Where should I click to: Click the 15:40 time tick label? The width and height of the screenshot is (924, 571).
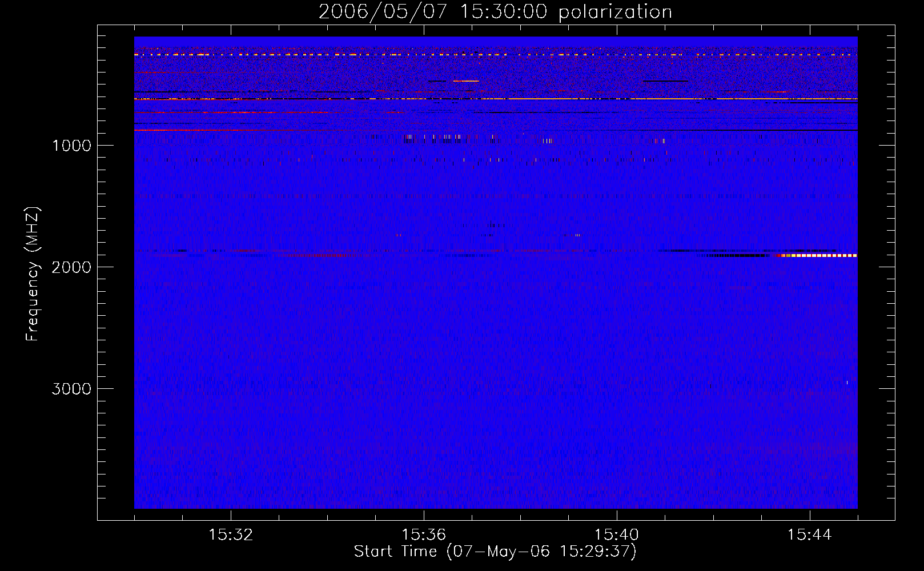click(617, 535)
